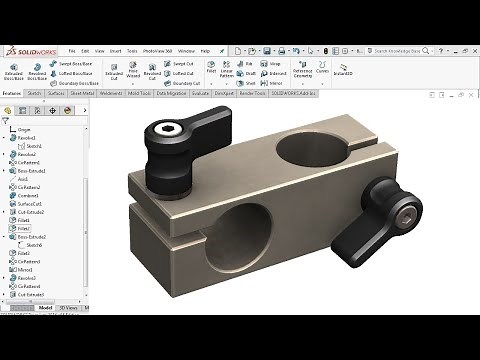Switch to the Sketch ribbon tab
480x360 pixels.
point(34,93)
